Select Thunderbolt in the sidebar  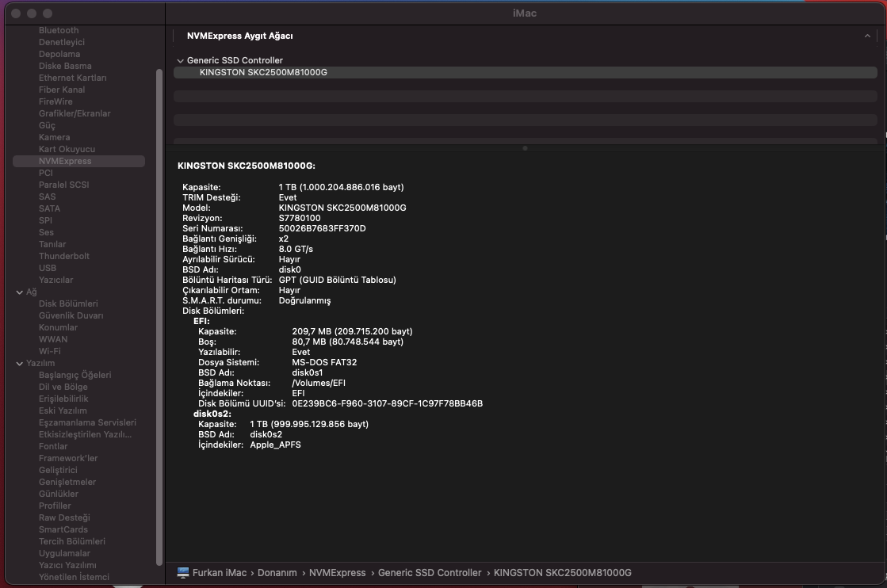(x=63, y=256)
